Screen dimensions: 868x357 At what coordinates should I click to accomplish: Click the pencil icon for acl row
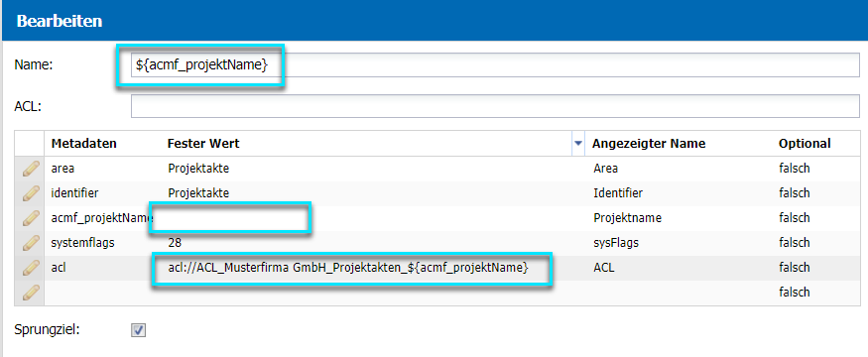coord(31,268)
